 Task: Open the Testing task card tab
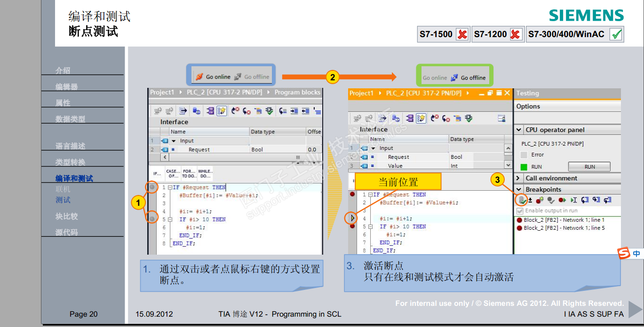(x=527, y=93)
